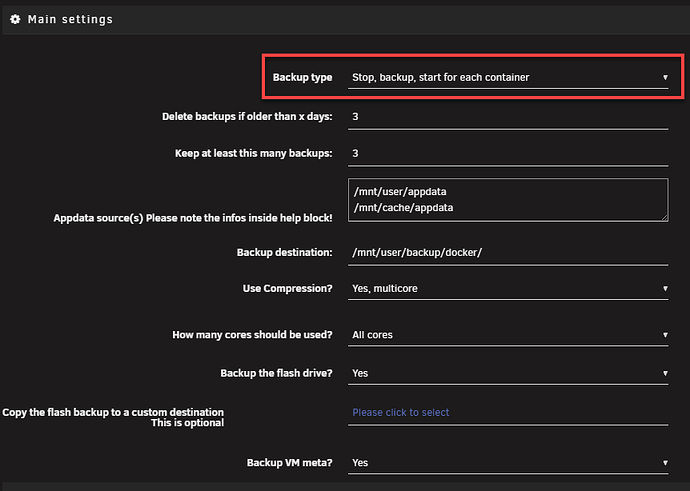Screen dimensions: 690x491
Task: Click the Main settings section header
Action: pyautogui.click(x=69, y=19)
